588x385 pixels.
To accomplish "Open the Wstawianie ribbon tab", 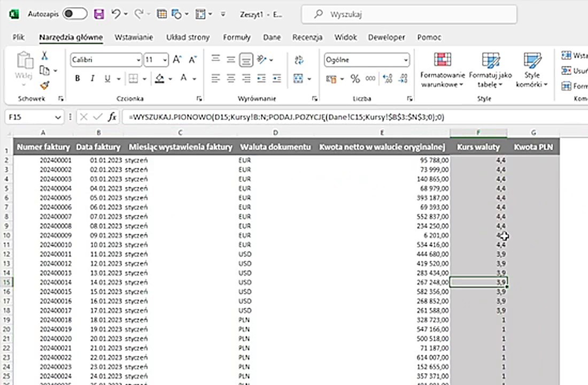I will coord(134,37).
